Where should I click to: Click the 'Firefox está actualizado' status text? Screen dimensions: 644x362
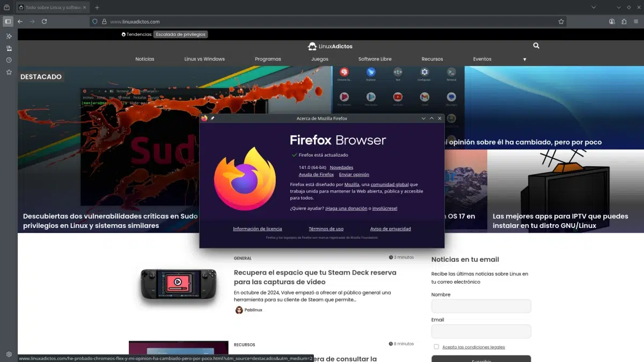[323, 155]
